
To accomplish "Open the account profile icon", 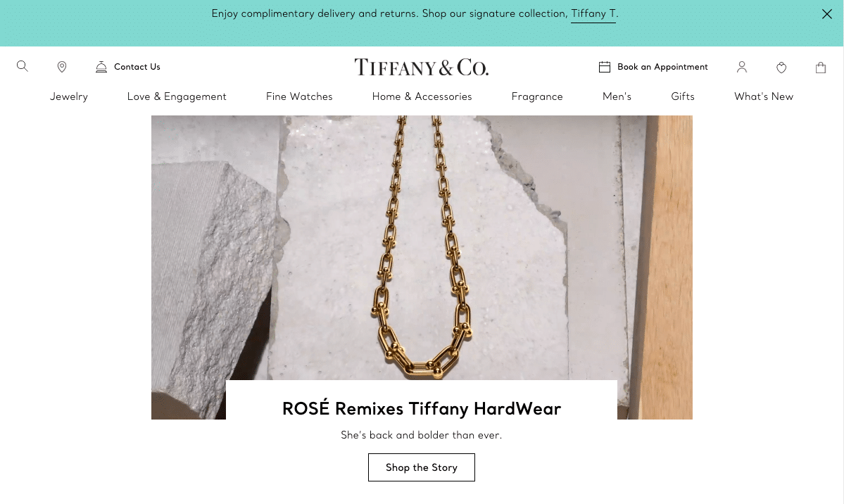I will (x=742, y=67).
